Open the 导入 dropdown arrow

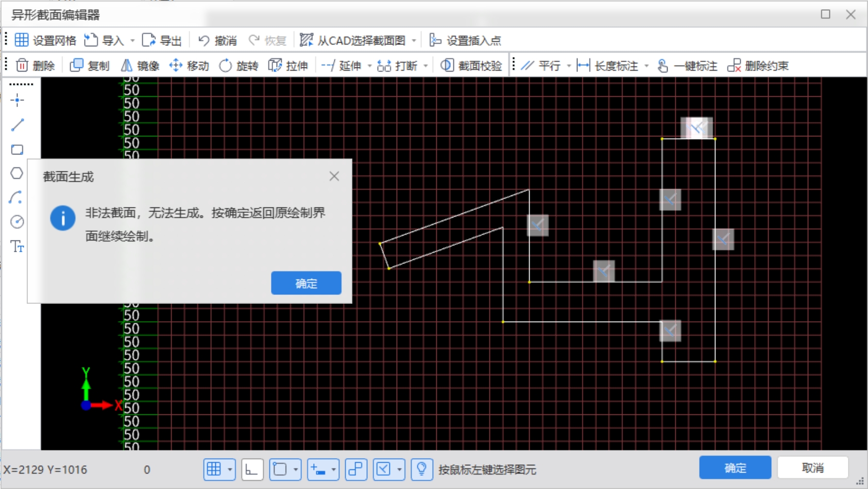132,40
